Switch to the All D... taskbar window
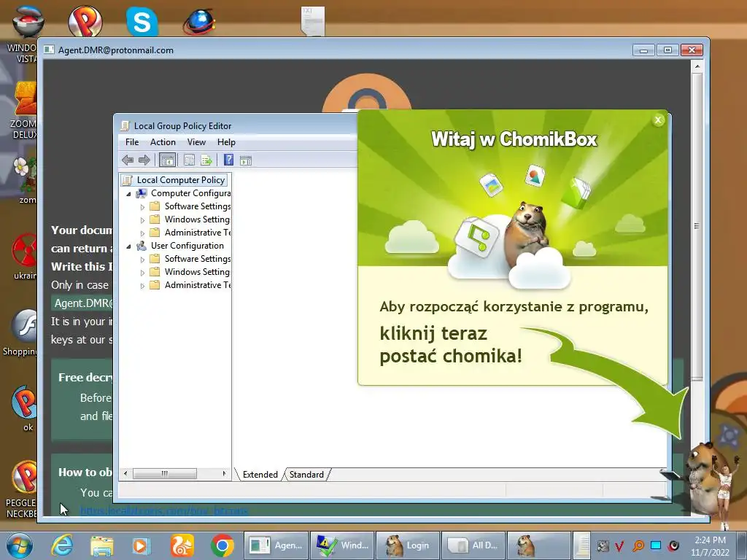The image size is (747, 560). [473, 545]
